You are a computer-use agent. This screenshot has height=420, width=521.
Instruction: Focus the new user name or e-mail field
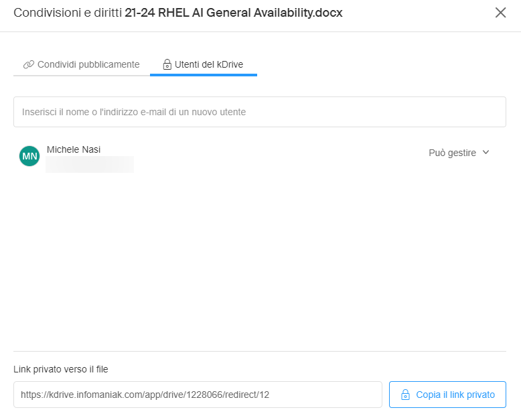[259, 112]
